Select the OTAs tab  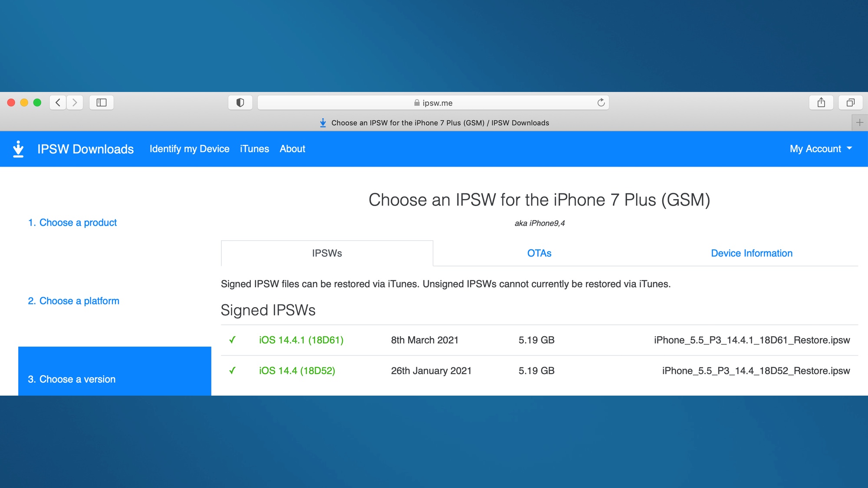click(x=538, y=253)
